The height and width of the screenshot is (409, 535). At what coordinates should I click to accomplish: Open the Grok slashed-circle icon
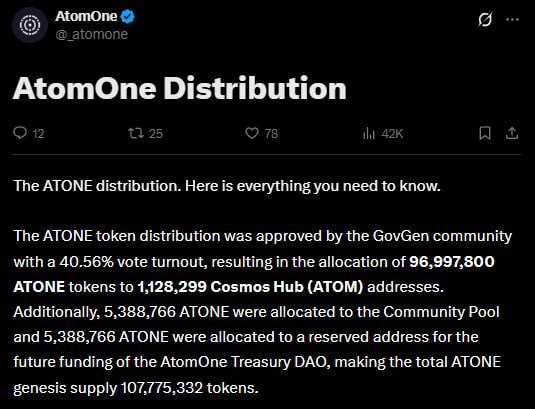485,19
